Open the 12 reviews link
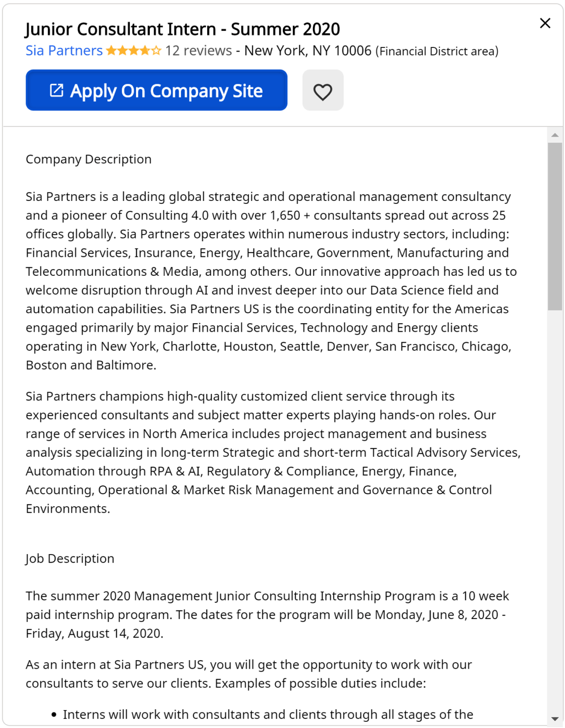The width and height of the screenshot is (565, 728). coord(198,51)
